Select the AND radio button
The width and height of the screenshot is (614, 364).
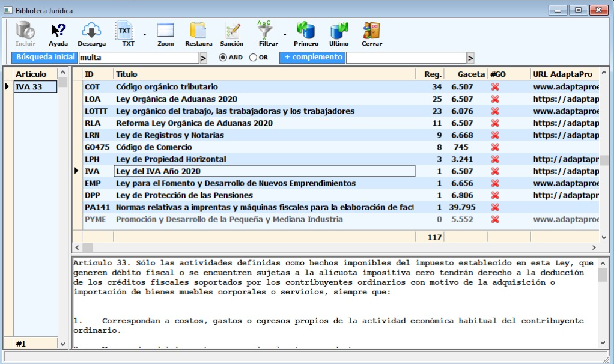[223, 58]
